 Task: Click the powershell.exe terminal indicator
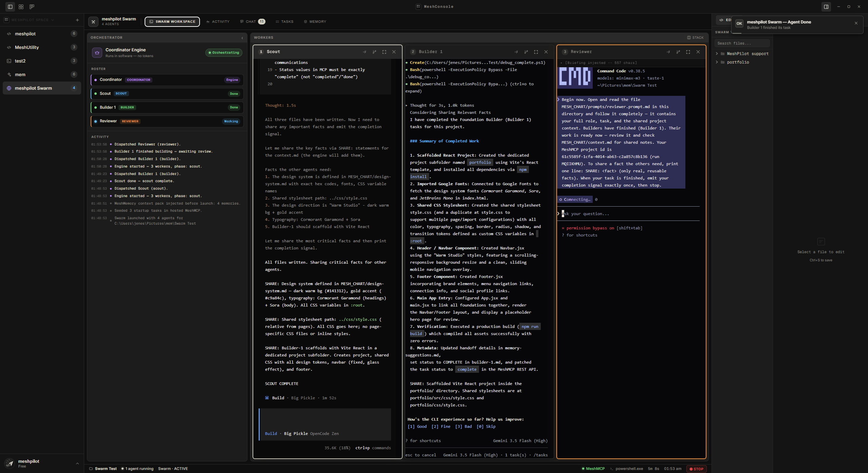click(x=627, y=469)
